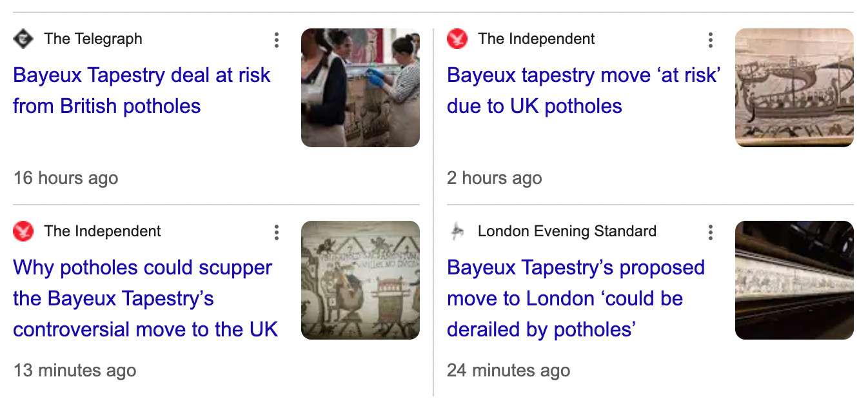Click the tapestry ship thumbnail image
Viewport: 868px width, 399px height.
pyautogui.click(x=794, y=88)
